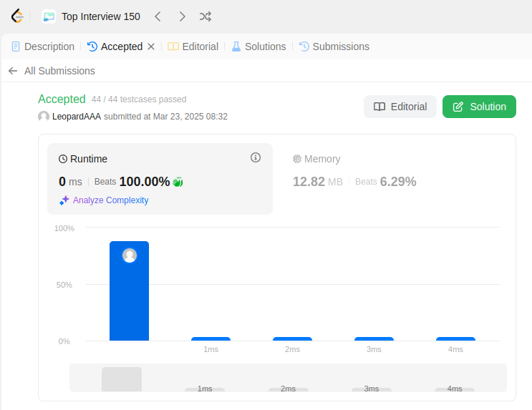
Task: Click the back arrow to All Submissions
Action: [x=13, y=71]
